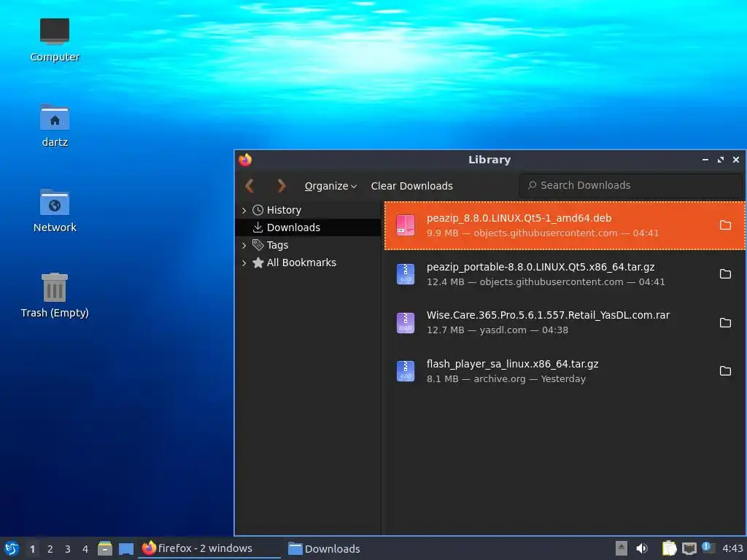Open the dartz home folder icon
The width and height of the screenshot is (747, 560).
click(55, 125)
